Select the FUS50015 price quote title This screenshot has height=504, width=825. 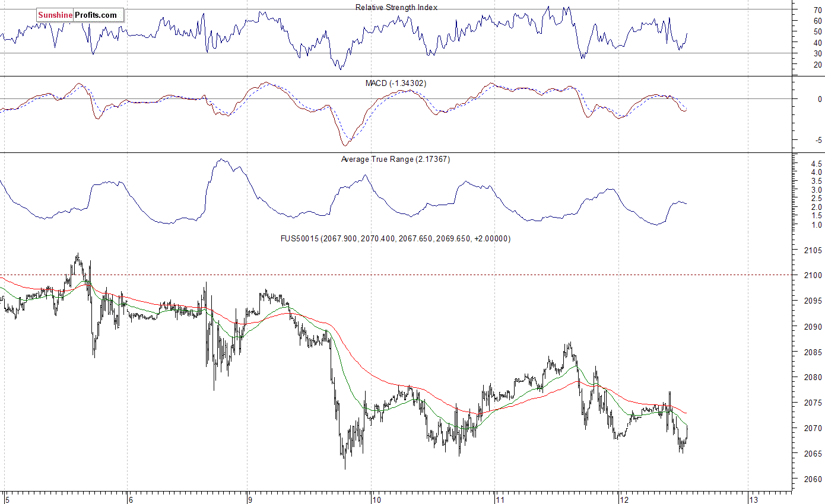(395, 238)
